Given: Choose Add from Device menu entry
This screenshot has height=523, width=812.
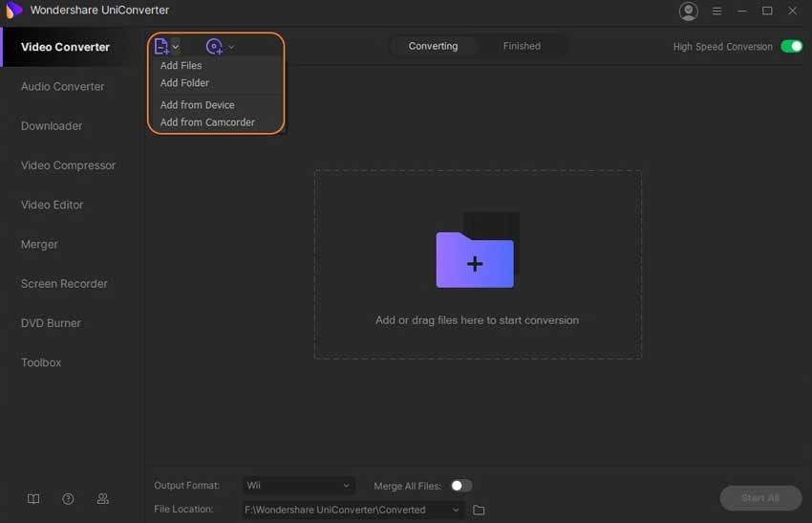Looking at the screenshot, I should click(x=198, y=105).
